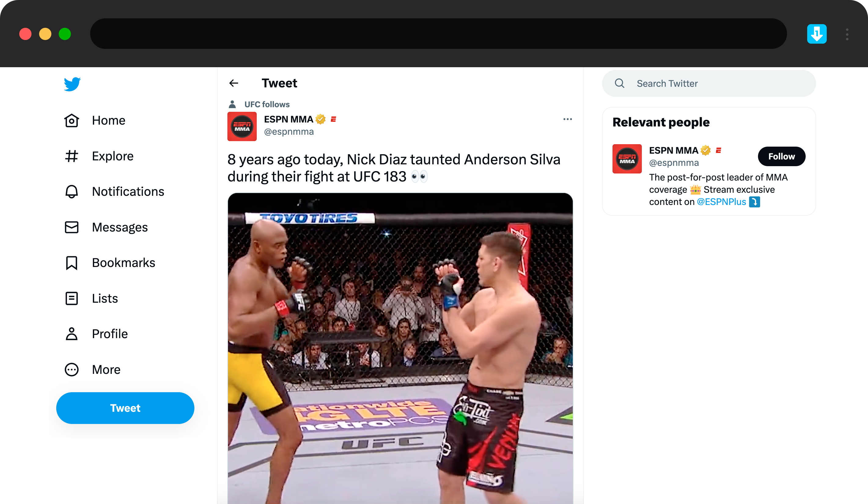Image resolution: width=868 pixels, height=504 pixels.
Task: Click the Tweet compose button
Action: click(125, 408)
